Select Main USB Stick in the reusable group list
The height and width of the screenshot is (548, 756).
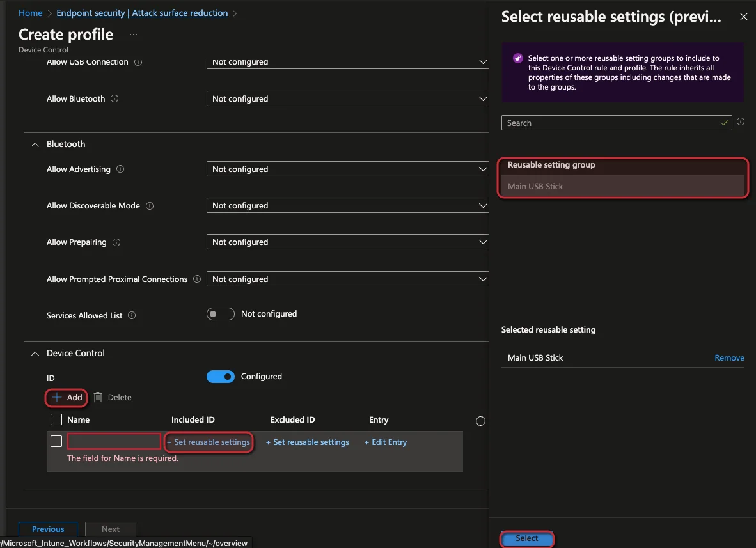click(x=622, y=187)
